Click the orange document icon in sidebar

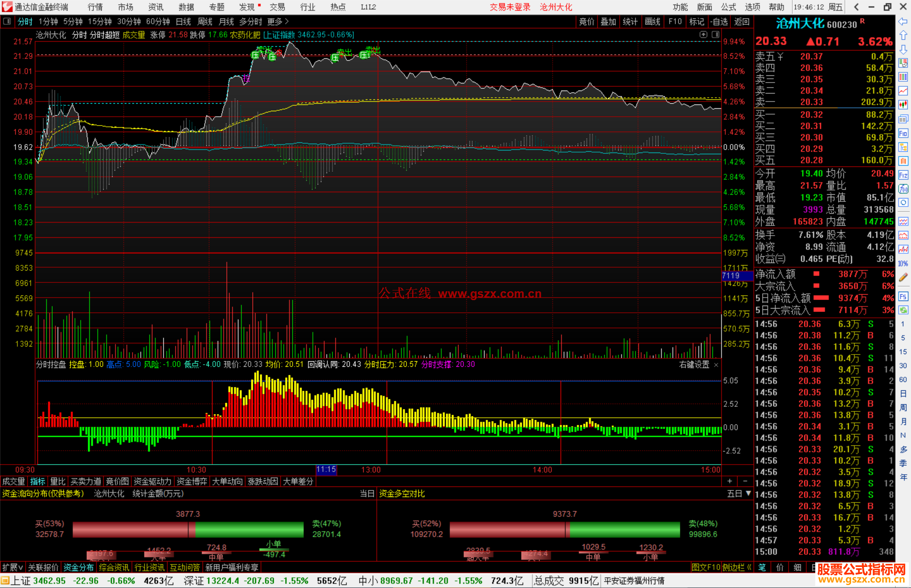903,161
